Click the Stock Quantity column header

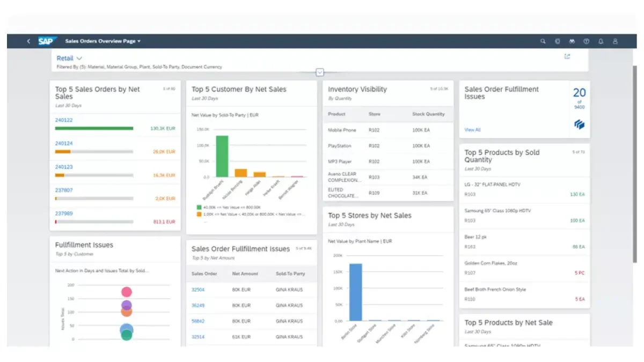428,114
